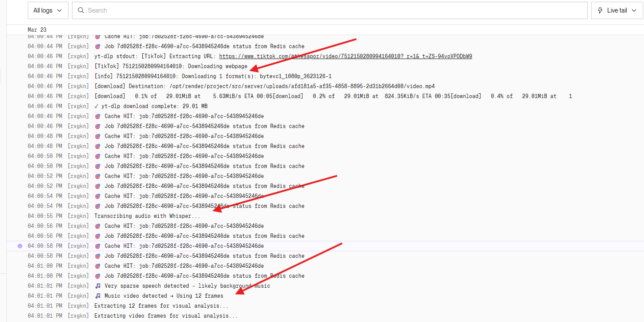Click the magnifying glass icon in the search bar
This screenshot has height=322, width=644.
coord(81,10)
